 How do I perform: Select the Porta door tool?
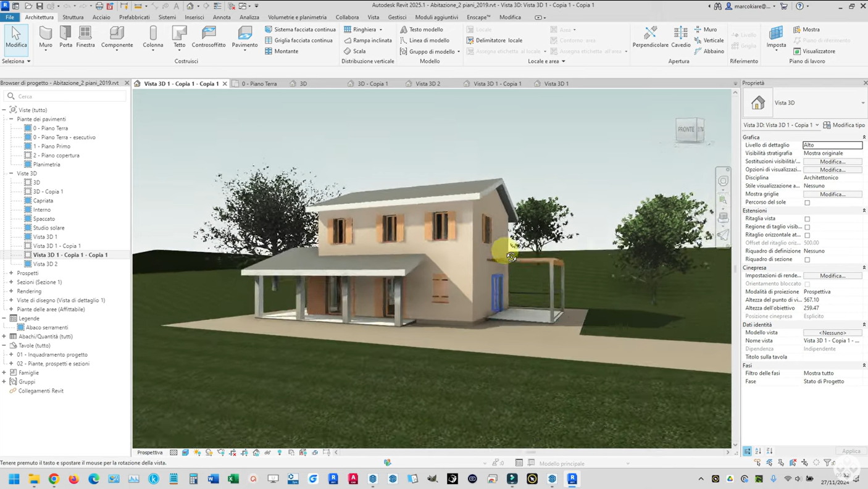[66, 36]
